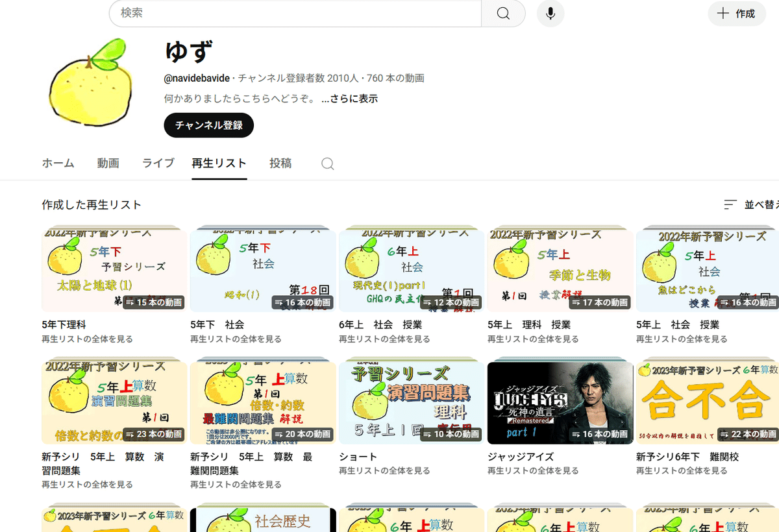Click the 20 本の動画 count badge
Viewport: 779px width, 532px height.
tap(303, 434)
